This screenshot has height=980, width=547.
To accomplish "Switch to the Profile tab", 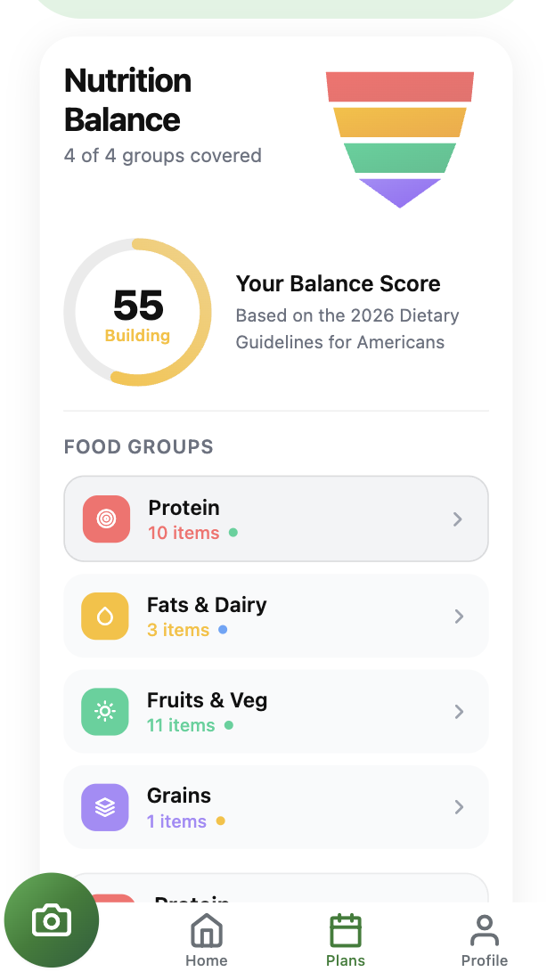I will pyautogui.click(x=484, y=940).
